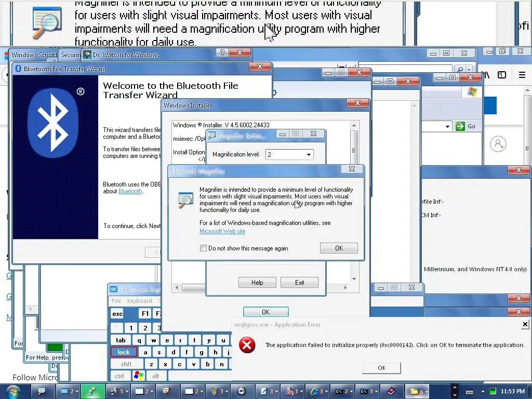Image resolution: width=532 pixels, height=399 pixels.
Task: Click the Exit button in Magnifier Settings
Action: coord(299,282)
